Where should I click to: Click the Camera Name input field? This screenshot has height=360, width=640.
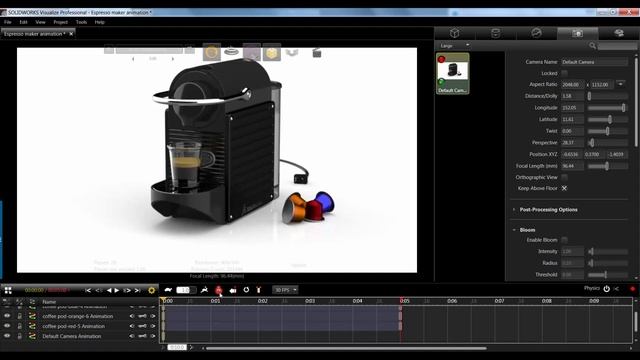click(594, 62)
